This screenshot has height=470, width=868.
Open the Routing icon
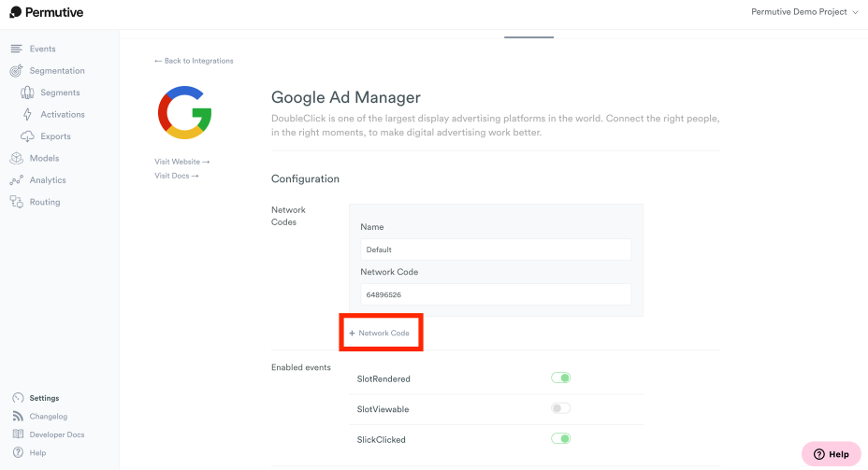pyautogui.click(x=16, y=202)
